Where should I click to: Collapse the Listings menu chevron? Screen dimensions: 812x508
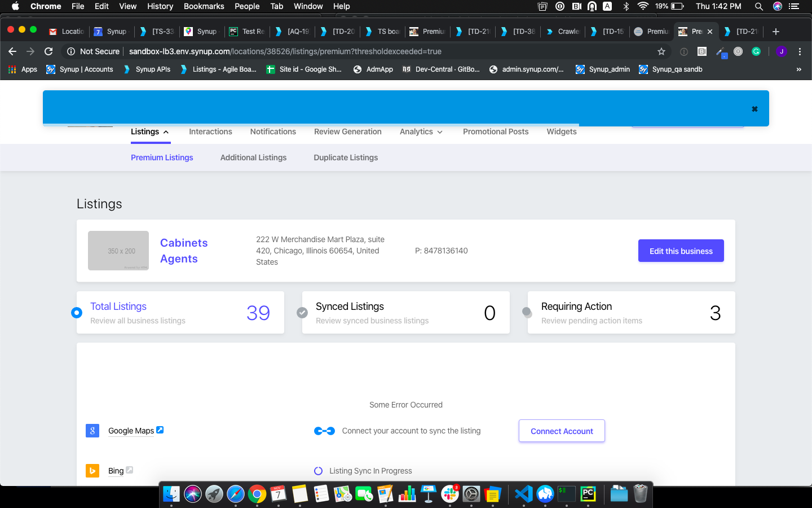click(166, 132)
